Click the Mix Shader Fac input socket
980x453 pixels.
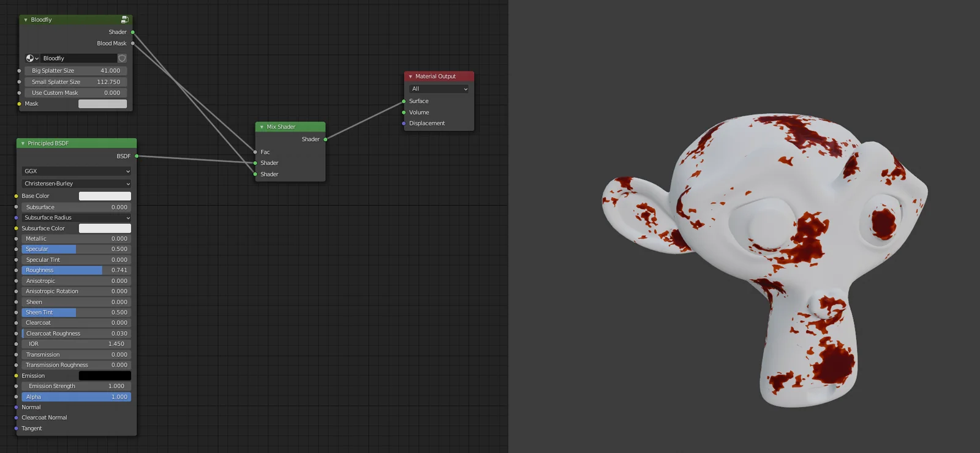click(255, 152)
